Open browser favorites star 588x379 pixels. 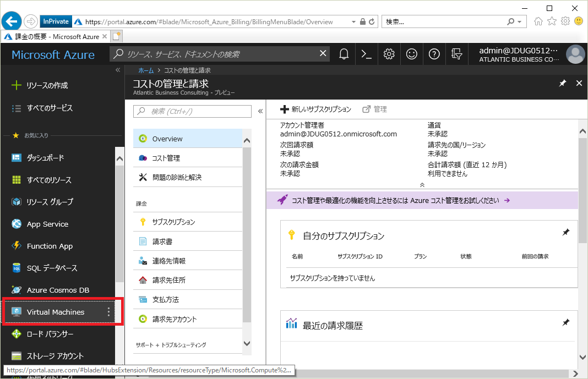point(552,21)
